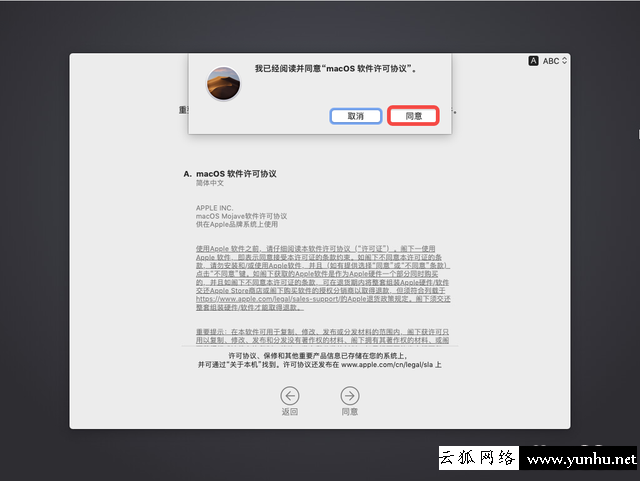
Task: Click the dialog message '我已经阅读并同意'
Action: 336,69
